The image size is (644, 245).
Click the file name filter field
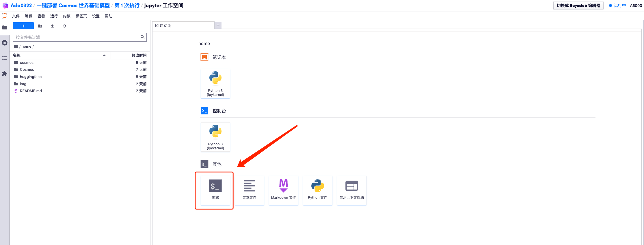point(77,37)
